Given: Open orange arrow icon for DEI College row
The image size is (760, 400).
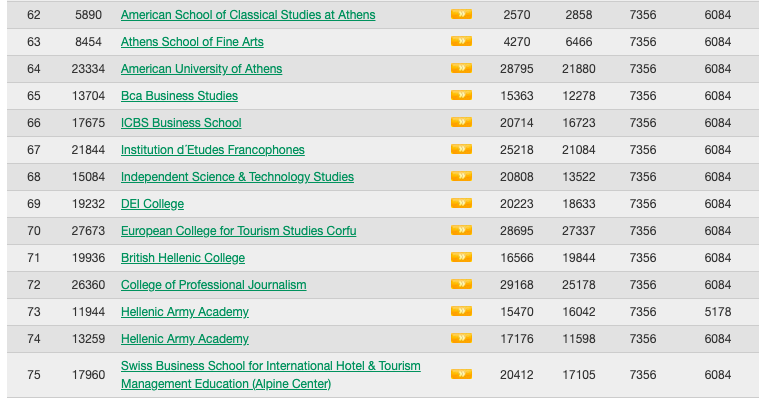Looking at the screenshot, I should click(x=461, y=203).
